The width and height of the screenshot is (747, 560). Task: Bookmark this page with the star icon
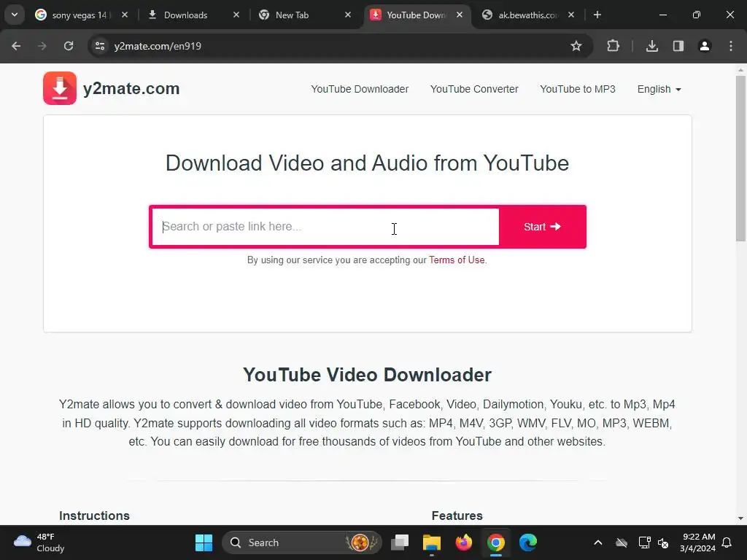tap(576, 46)
